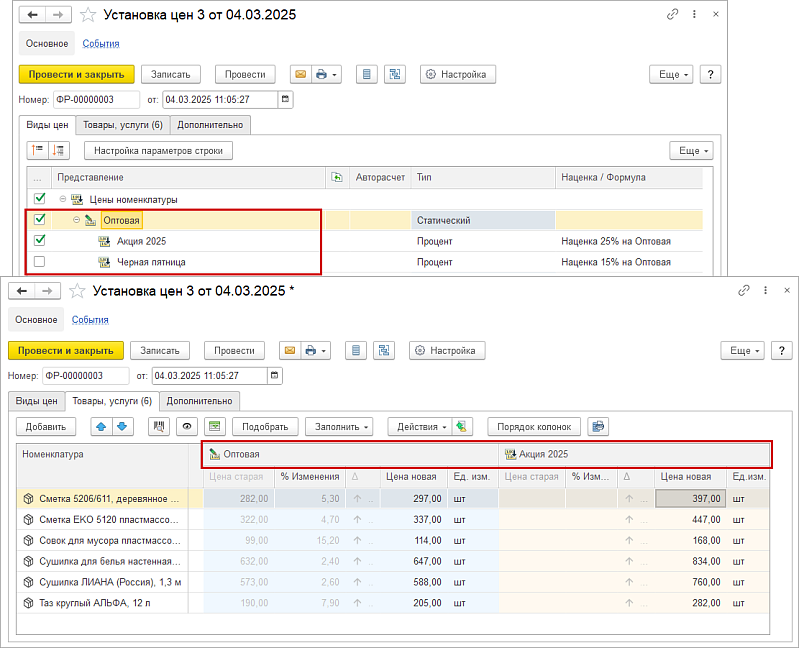Click eye icon in goods toolbar

(187, 426)
